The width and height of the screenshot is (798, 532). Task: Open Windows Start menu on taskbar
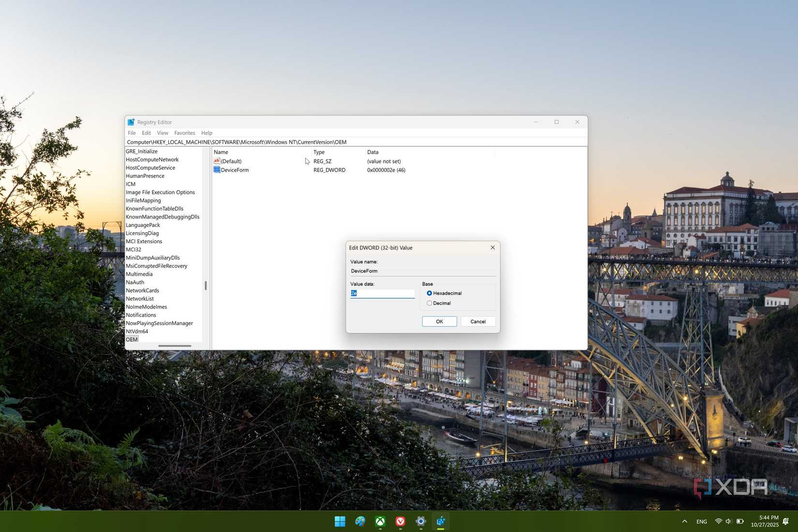coord(340,521)
